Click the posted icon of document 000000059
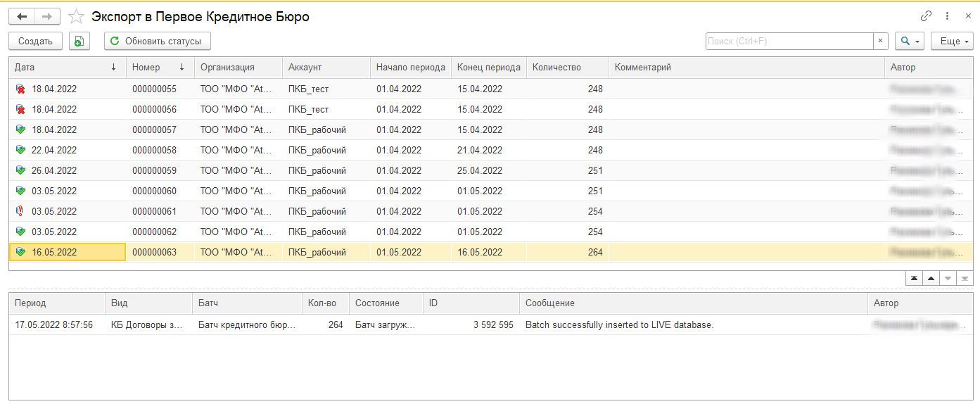 pos(20,171)
